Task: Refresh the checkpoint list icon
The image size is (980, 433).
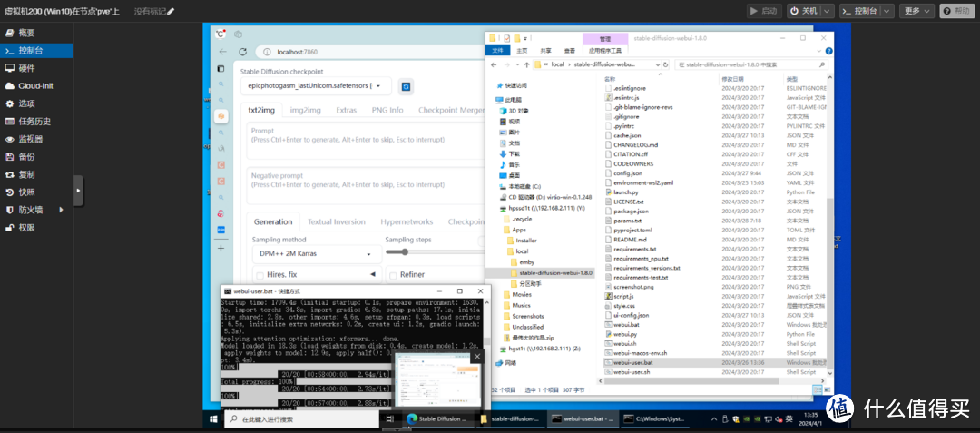Action: [406, 85]
